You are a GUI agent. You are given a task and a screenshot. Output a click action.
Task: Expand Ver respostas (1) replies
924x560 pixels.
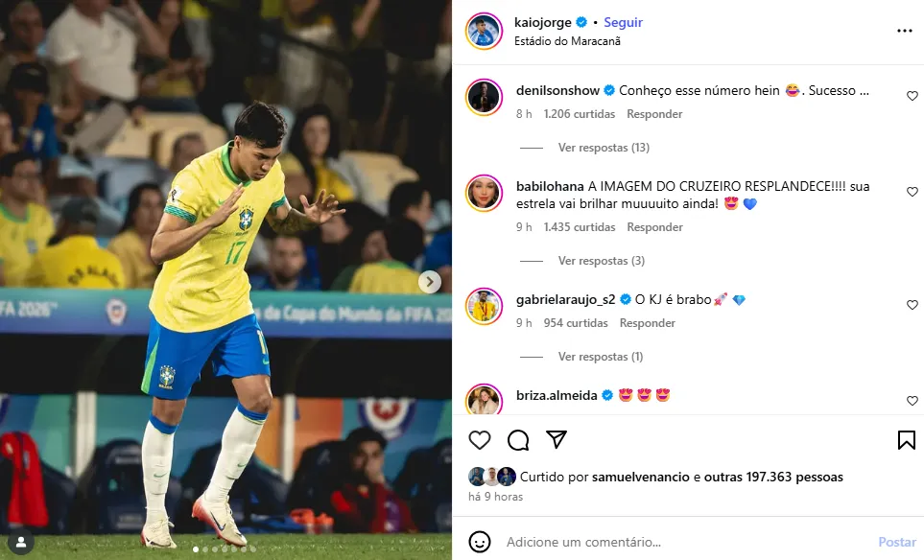(x=601, y=357)
